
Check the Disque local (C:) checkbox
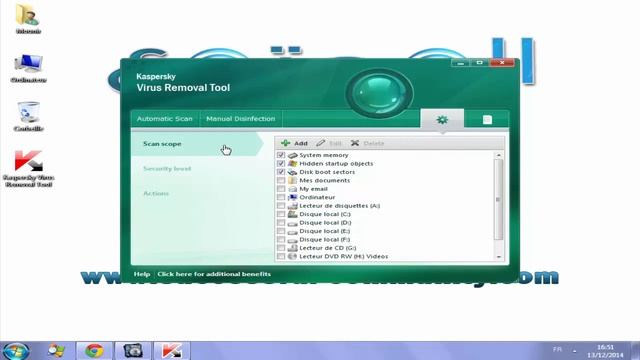[281, 214]
